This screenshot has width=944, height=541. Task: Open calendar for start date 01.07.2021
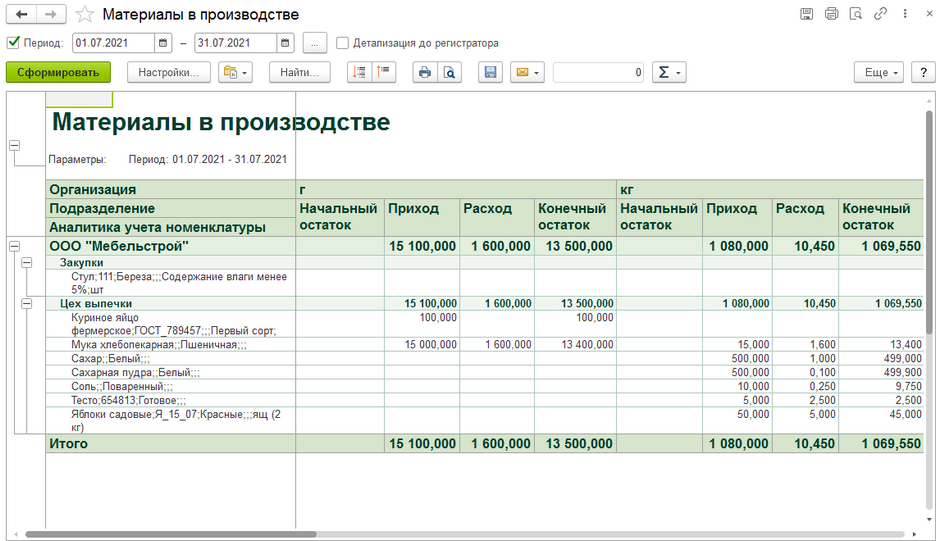pos(163,43)
